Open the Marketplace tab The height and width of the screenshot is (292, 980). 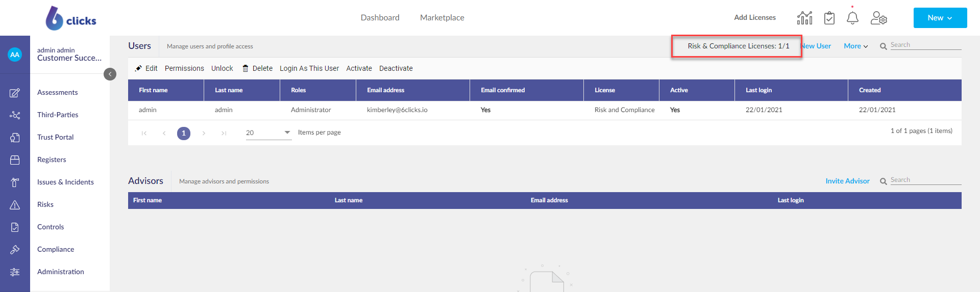tap(442, 17)
